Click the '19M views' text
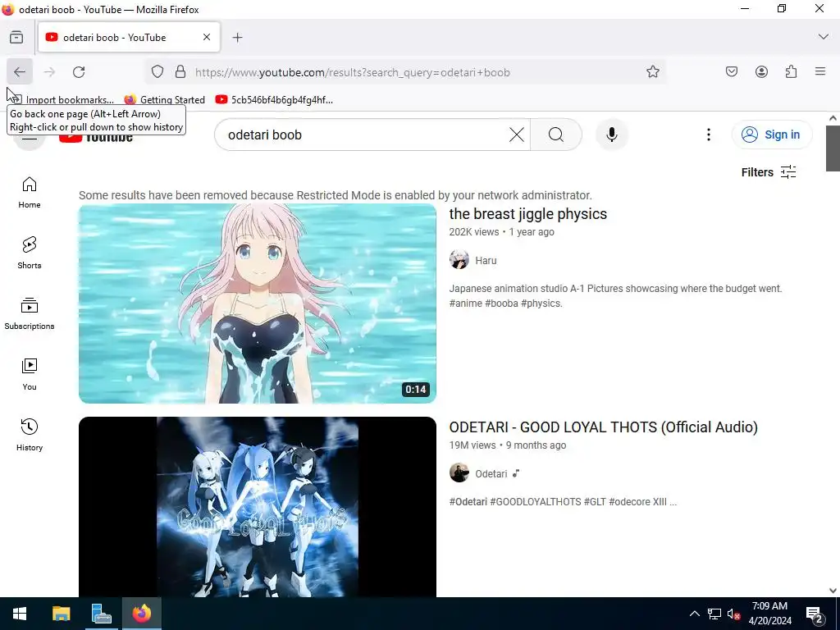This screenshot has width=840, height=630. click(x=472, y=445)
